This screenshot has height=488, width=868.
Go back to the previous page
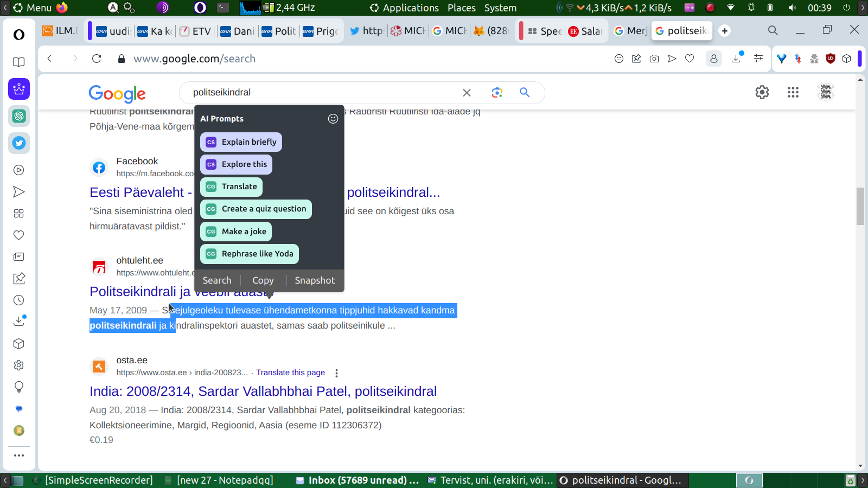pyautogui.click(x=50, y=59)
